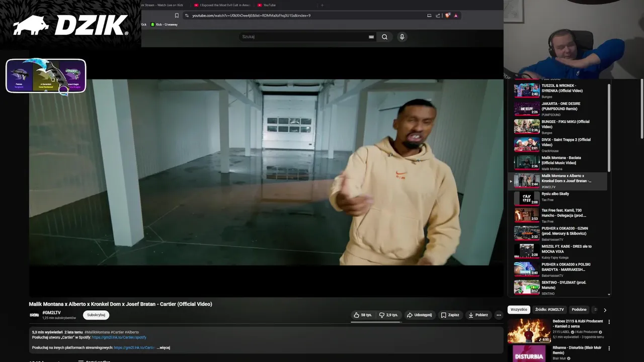Select the Podobne filter chip
The width and height of the screenshot is (644, 362).
click(x=579, y=310)
